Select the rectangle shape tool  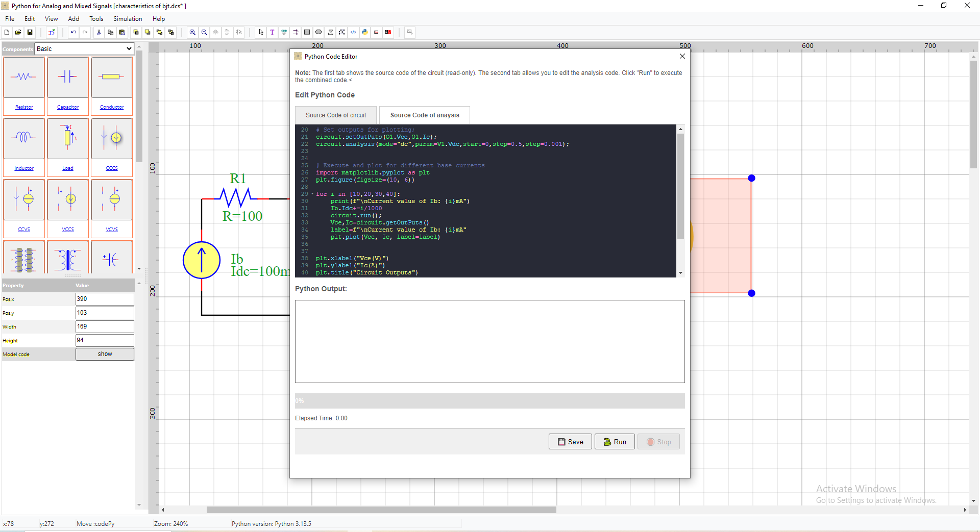[307, 32]
